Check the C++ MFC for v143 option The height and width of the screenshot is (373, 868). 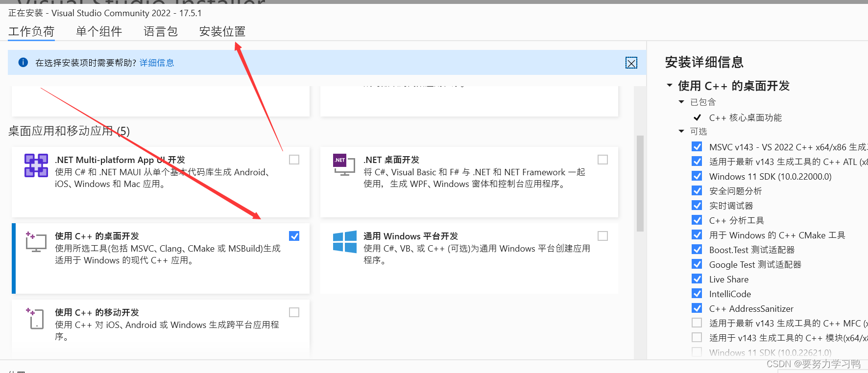[697, 323]
